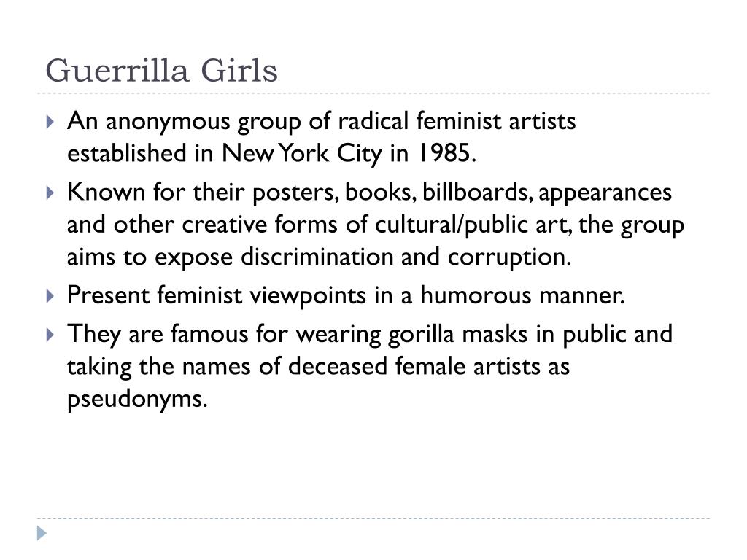Click the word 'humorous' in the third bullet
Viewport: 747px width, 560px height.
476,295
